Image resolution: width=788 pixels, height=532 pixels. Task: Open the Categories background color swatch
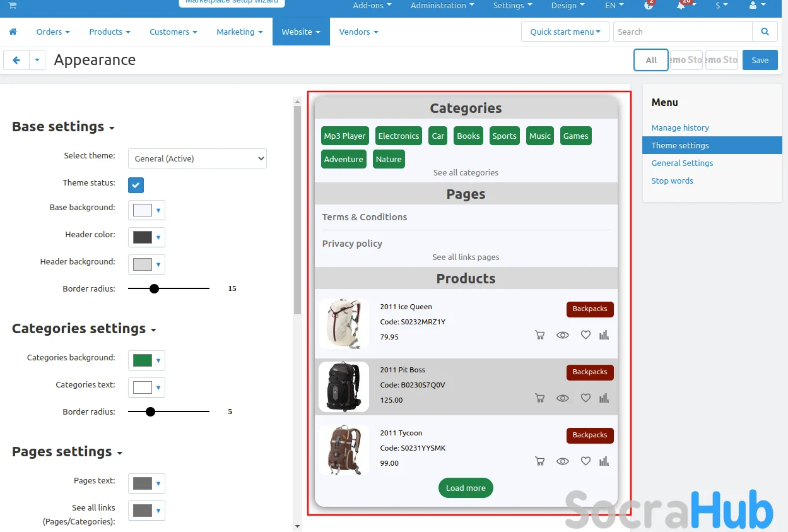click(146, 360)
